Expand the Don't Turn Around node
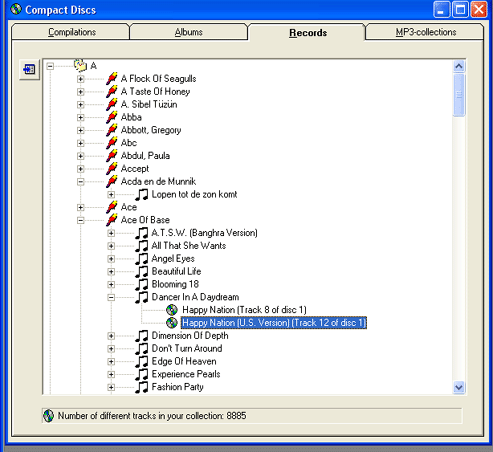Image resolution: width=493 pixels, height=452 pixels. tap(111, 349)
